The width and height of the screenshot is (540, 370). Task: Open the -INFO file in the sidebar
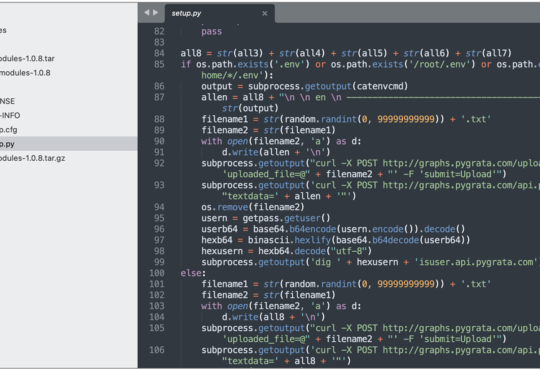(10, 115)
